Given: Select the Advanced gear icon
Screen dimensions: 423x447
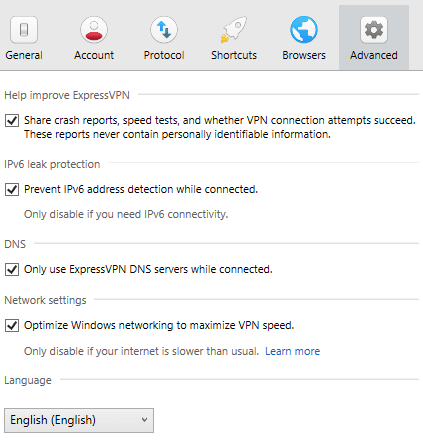Looking at the screenshot, I should point(374,30).
